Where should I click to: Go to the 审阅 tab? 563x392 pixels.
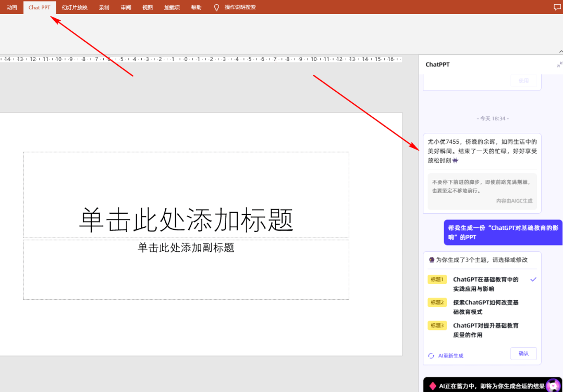(x=126, y=7)
